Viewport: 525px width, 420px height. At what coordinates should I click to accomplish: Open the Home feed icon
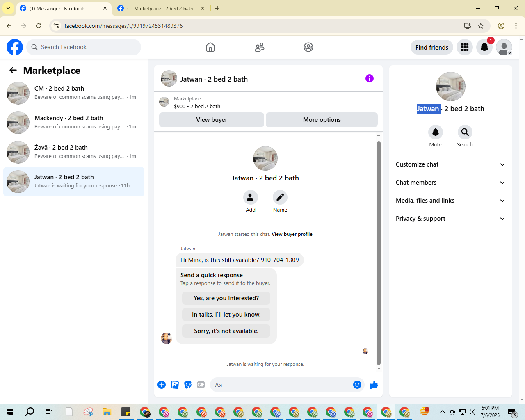tap(210, 47)
